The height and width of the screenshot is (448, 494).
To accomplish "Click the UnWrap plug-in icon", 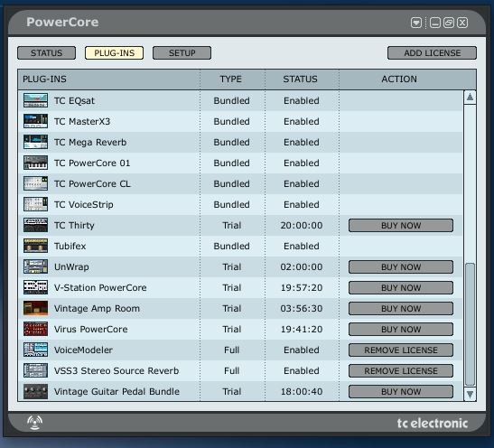I will (35, 266).
